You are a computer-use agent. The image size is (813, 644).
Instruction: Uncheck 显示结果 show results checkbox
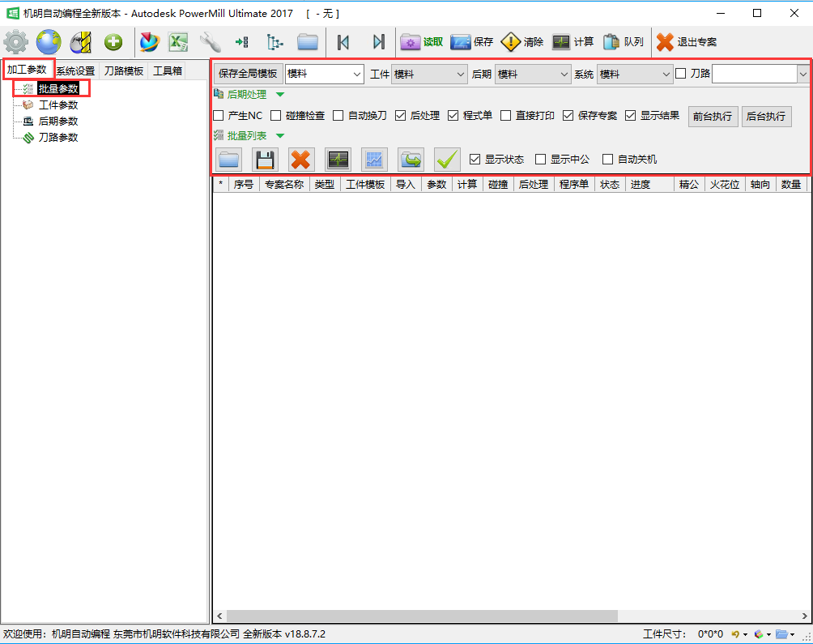tap(631, 116)
